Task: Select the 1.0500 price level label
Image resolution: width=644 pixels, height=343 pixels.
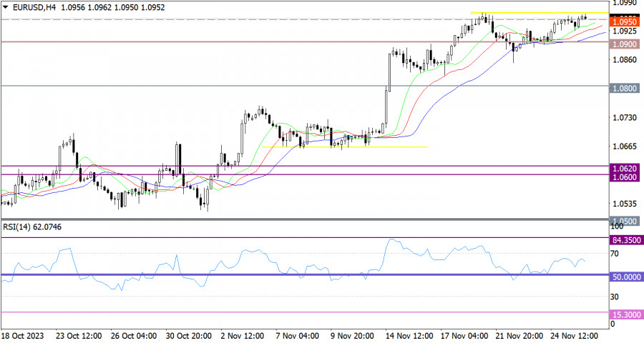Action: (x=625, y=221)
